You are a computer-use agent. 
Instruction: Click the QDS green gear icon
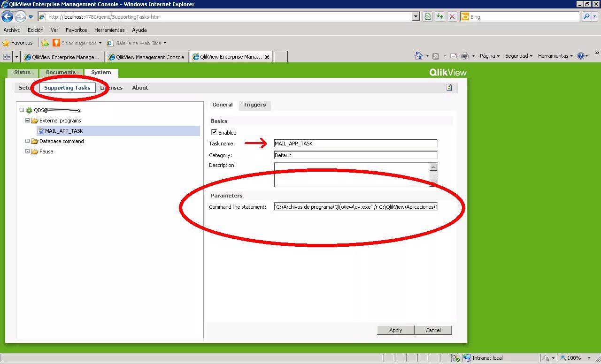29,110
